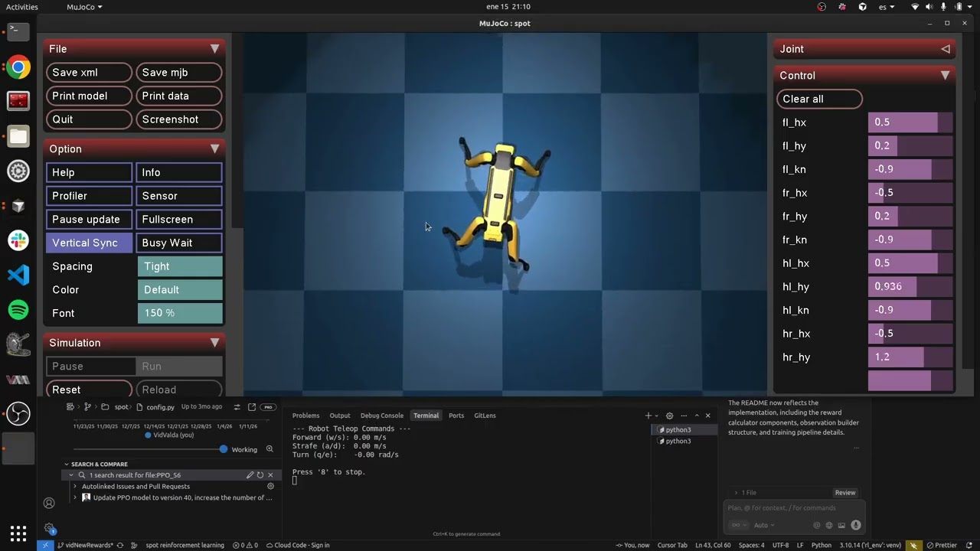Open terminal panel settings gear
Viewport: 980px width, 551px height.
[x=670, y=416]
